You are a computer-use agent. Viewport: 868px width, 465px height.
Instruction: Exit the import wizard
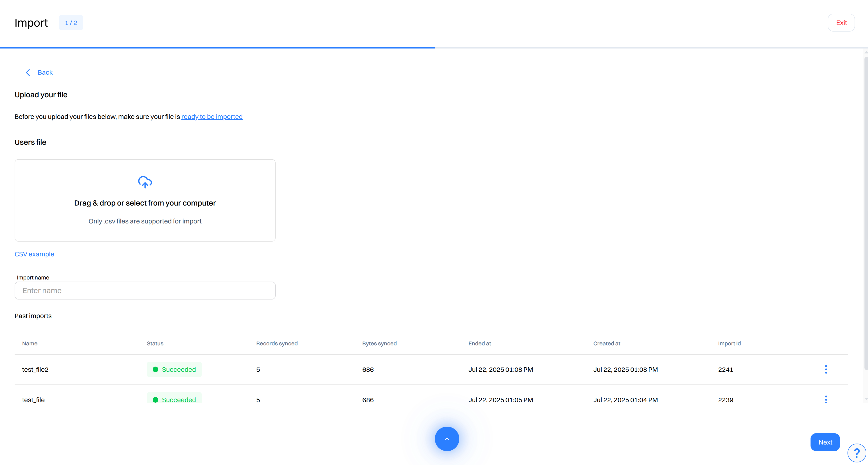coord(841,23)
